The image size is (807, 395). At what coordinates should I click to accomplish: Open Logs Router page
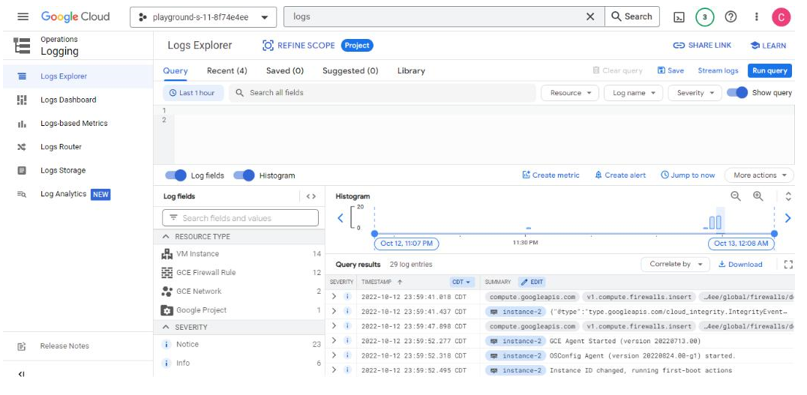point(61,147)
